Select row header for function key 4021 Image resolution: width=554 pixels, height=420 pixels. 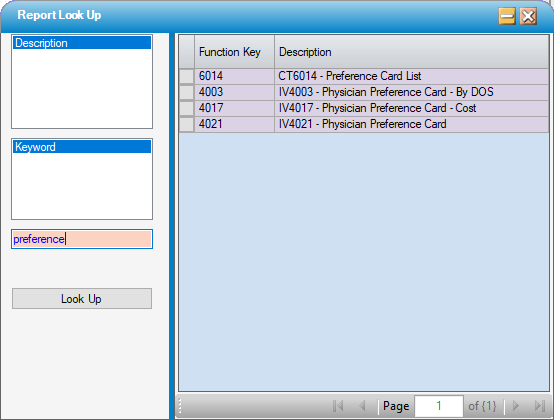tap(187, 124)
